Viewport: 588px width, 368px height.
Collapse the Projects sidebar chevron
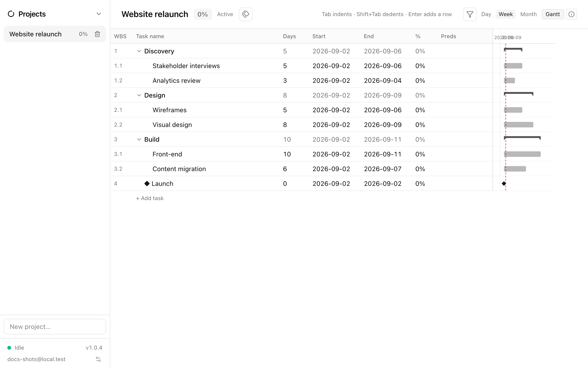pos(99,14)
